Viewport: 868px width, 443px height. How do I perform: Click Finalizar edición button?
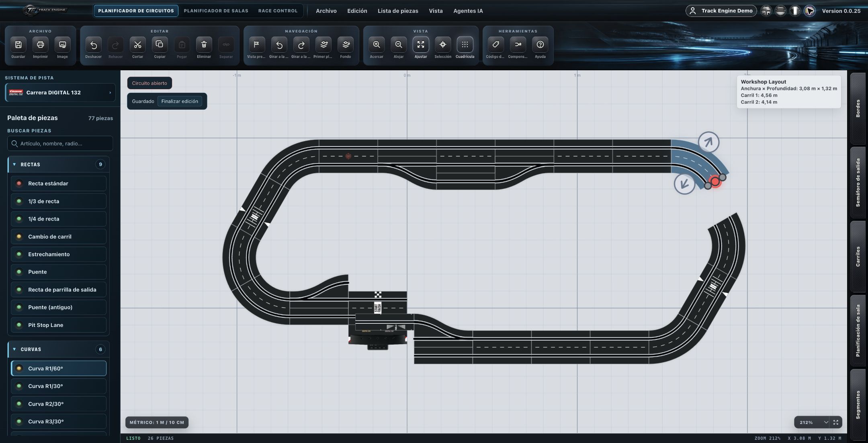coord(180,101)
